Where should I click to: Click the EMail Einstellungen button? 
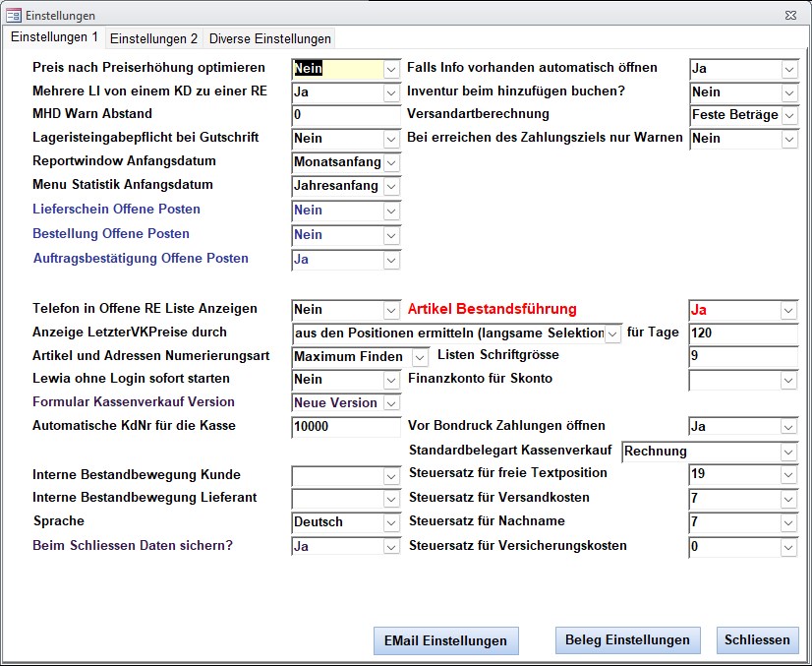pos(445,640)
